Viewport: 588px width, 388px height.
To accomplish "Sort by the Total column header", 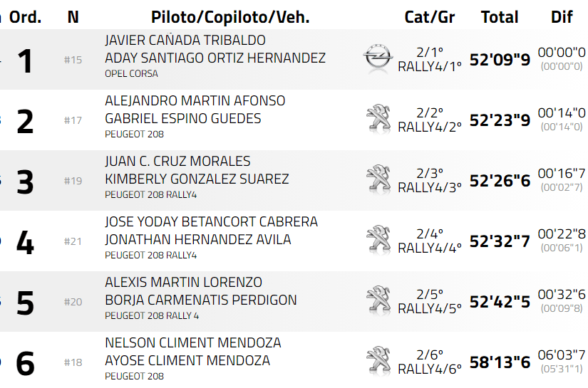I will (500, 16).
